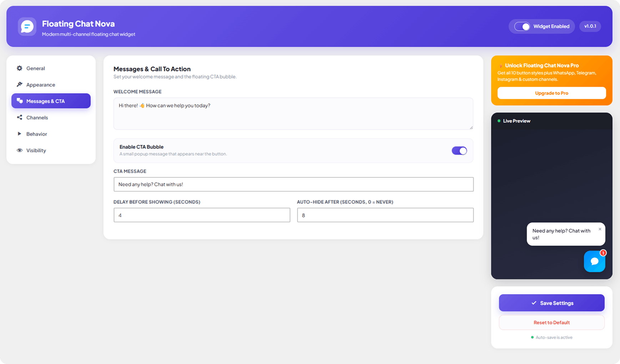Viewport: 620px width, 364px height.
Task: Click the green Live Preview status dot
Action: [499, 121]
